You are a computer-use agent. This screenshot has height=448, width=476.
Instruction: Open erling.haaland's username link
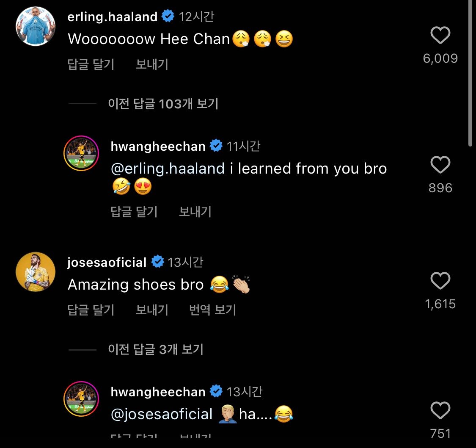click(x=112, y=16)
